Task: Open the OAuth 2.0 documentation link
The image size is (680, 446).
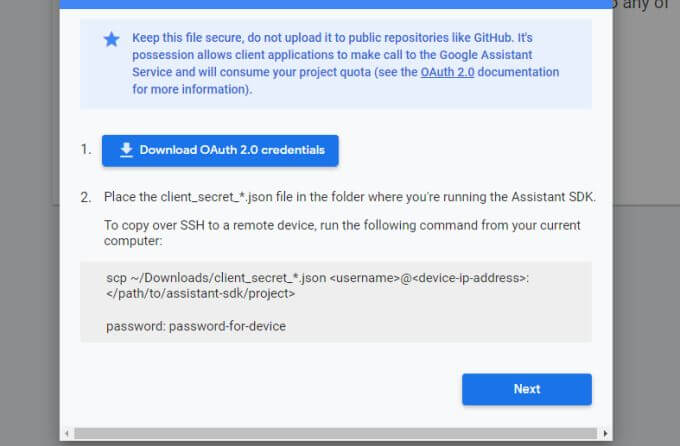Action: tap(451, 72)
